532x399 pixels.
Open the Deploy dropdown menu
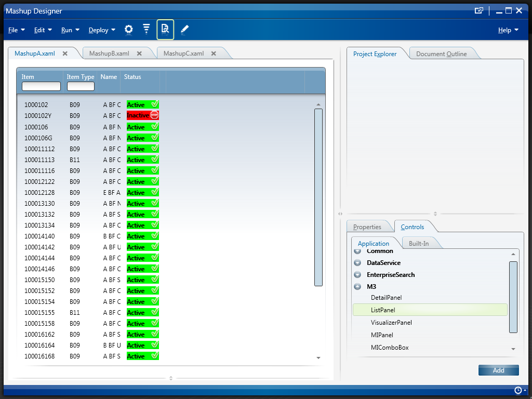coord(102,30)
